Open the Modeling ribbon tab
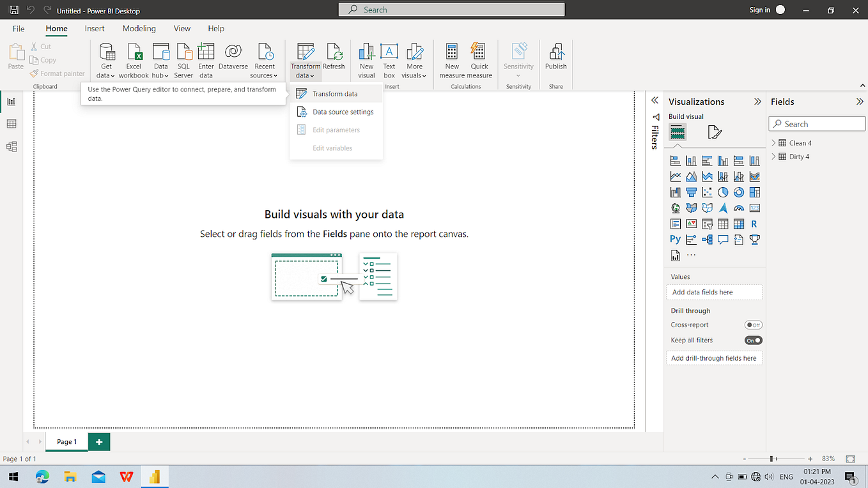Image resolution: width=868 pixels, height=488 pixels. pos(139,28)
